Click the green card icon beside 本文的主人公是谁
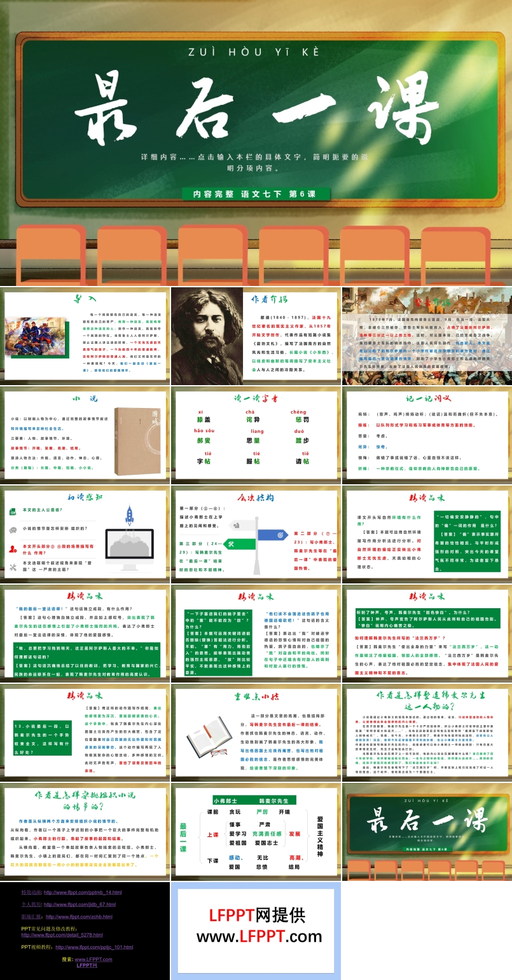 13,511
